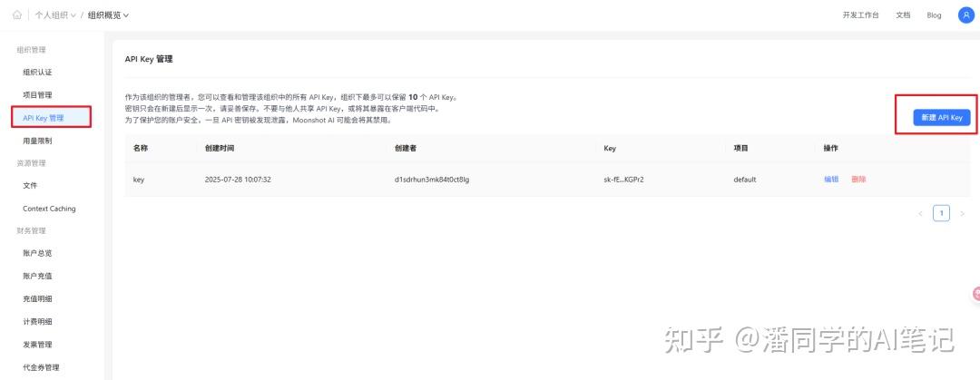980x380 pixels.
Task: Click the 组织管理 section label
Action: point(31,50)
